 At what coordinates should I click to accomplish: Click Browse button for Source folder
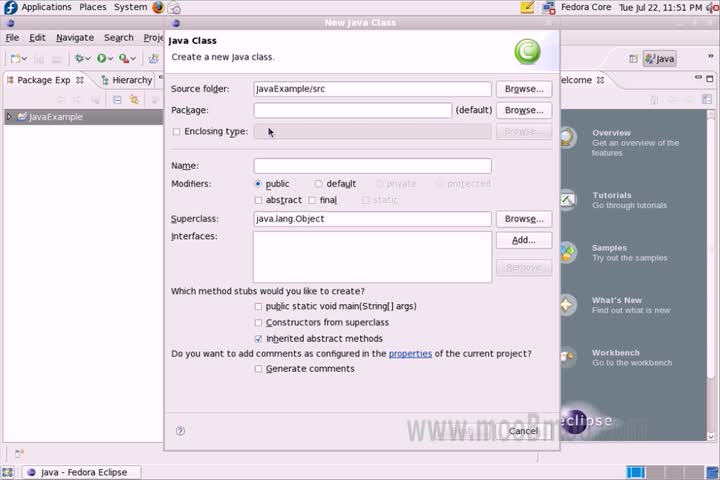pos(524,89)
